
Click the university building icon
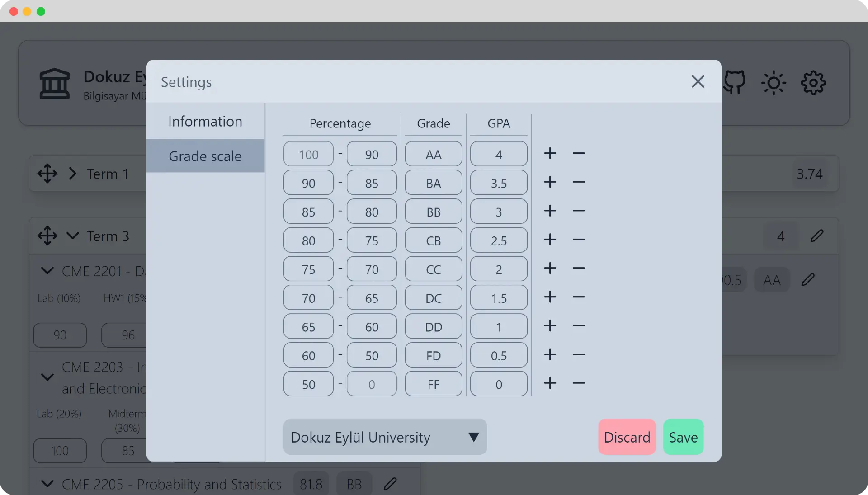coord(55,84)
